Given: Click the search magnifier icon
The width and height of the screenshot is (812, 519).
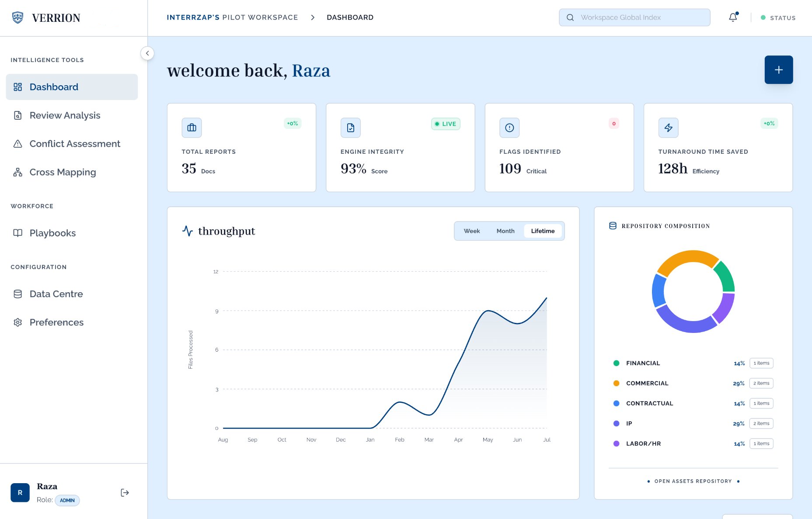Looking at the screenshot, I should pos(570,17).
